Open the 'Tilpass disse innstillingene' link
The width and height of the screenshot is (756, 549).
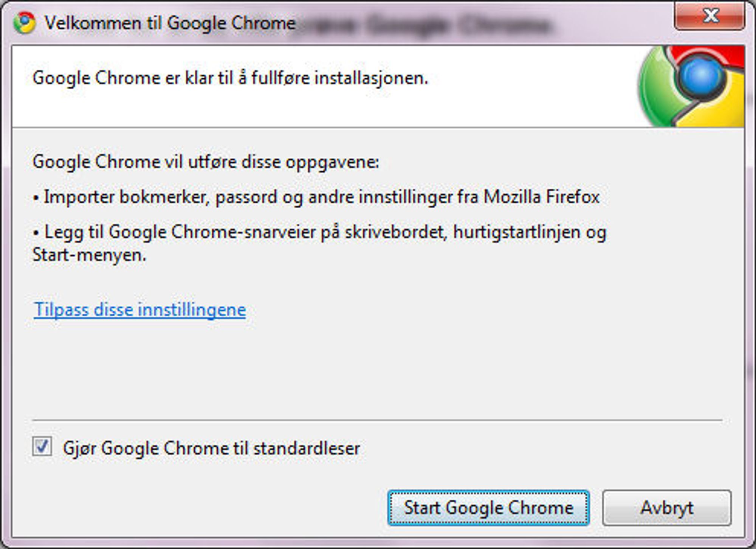click(x=140, y=310)
